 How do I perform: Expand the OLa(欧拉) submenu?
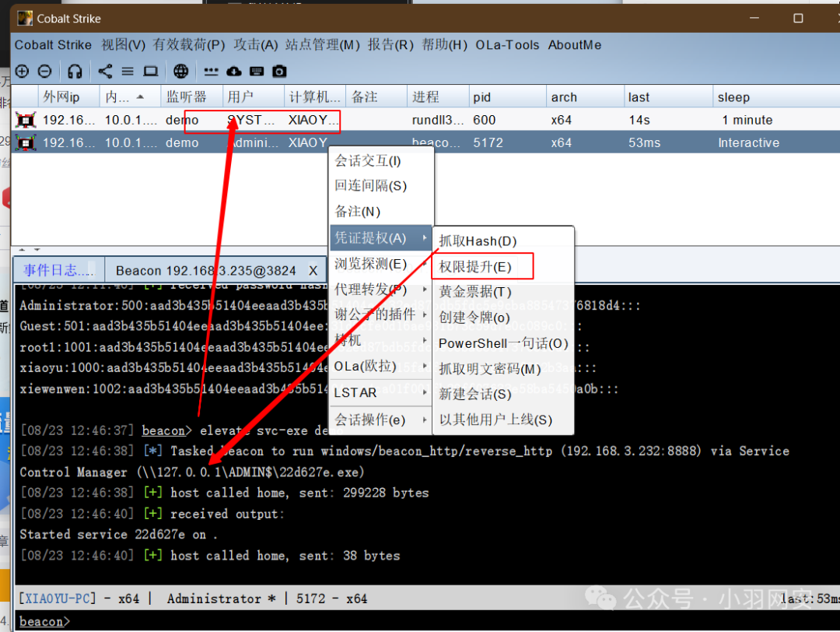coord(381,366)
